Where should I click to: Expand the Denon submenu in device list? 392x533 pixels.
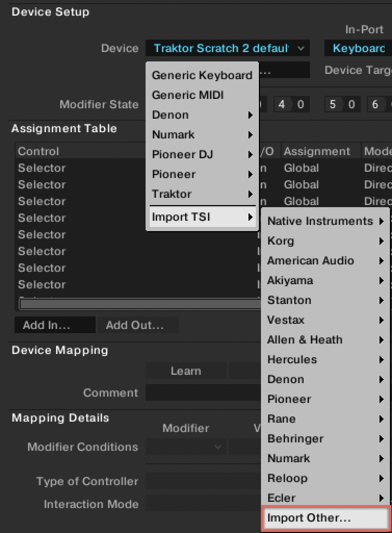point(202,115)
